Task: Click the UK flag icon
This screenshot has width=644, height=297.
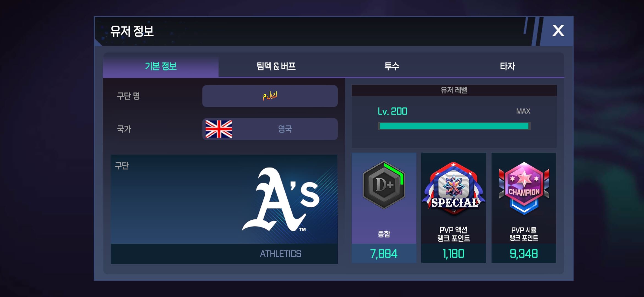Action: coord(219,129)
